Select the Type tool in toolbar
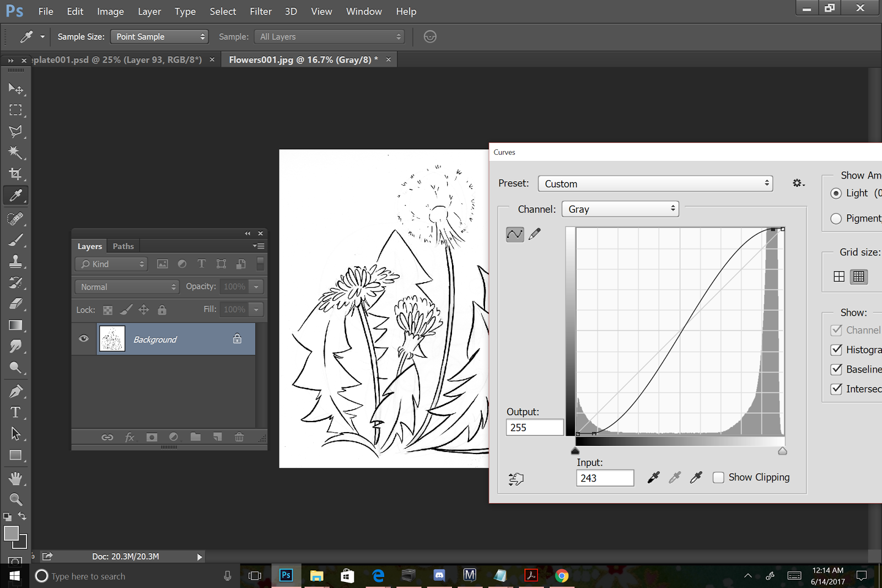Viewport: 882px width, 588px height. (15, 413)
